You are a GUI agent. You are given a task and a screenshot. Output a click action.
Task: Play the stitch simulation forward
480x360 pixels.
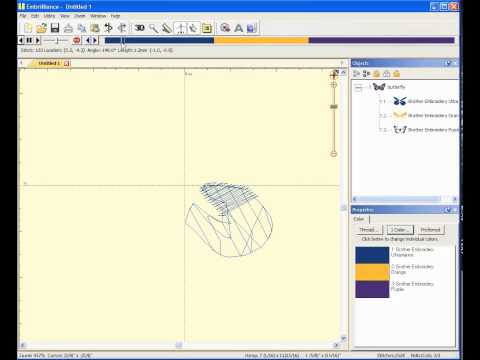coord(37,40)
